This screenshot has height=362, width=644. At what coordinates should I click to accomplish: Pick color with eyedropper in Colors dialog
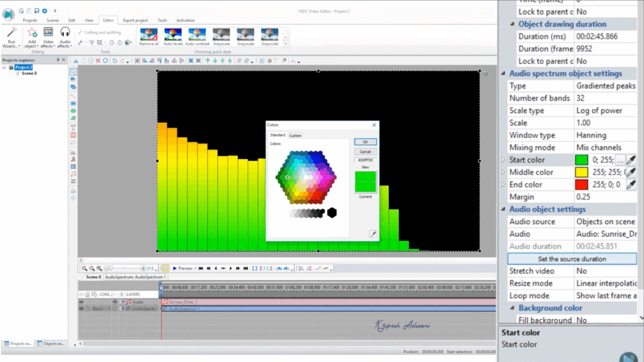(x=373, y=234)
